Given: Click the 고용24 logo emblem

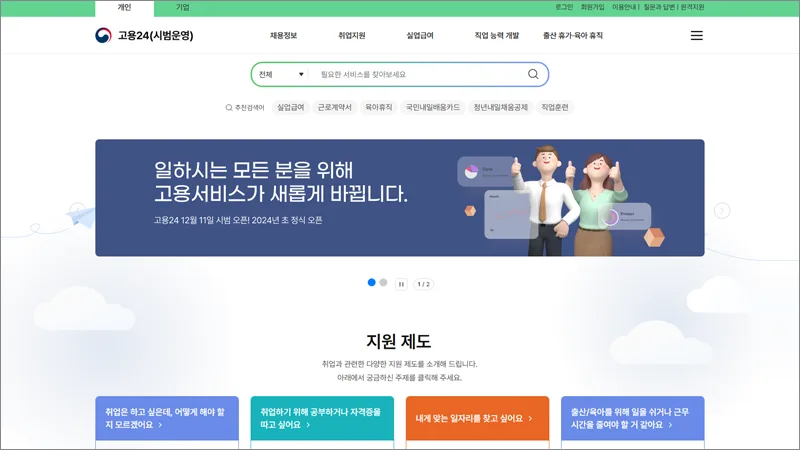Looking at the screenshot, I should [x=103, y=35].
